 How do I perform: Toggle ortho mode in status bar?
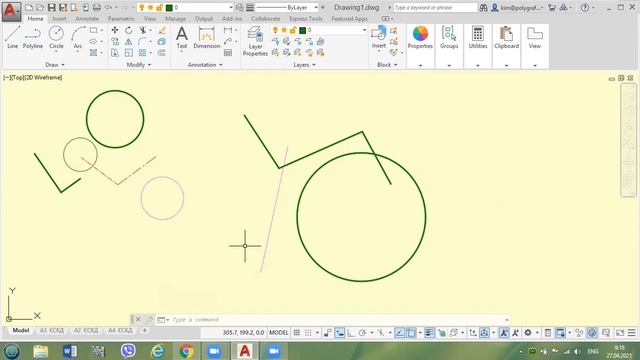[x=351, y=333]
